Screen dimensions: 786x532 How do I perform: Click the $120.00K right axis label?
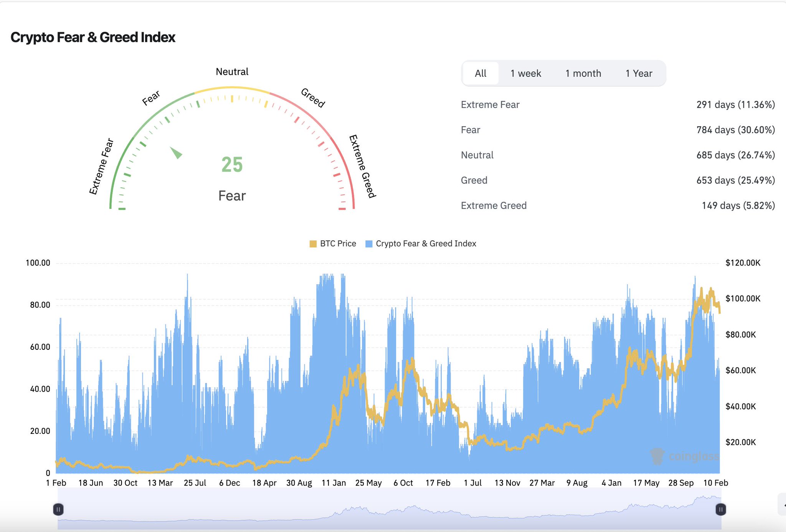(x=743, y=263)
